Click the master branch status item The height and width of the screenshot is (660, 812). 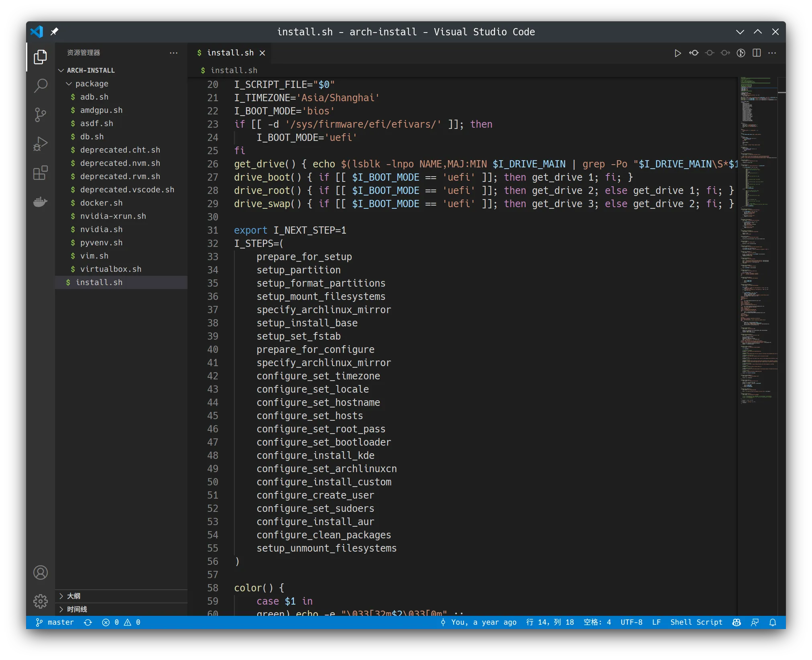[x=55, y=622]
